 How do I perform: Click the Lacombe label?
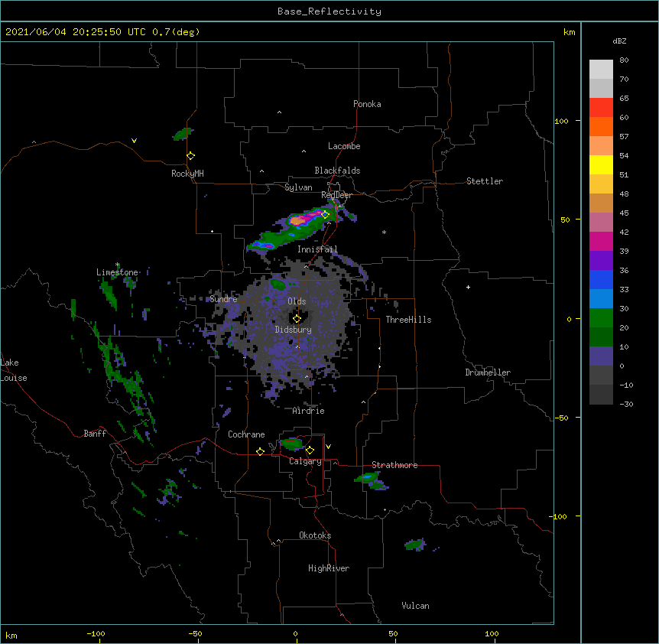tap(344, 146)
